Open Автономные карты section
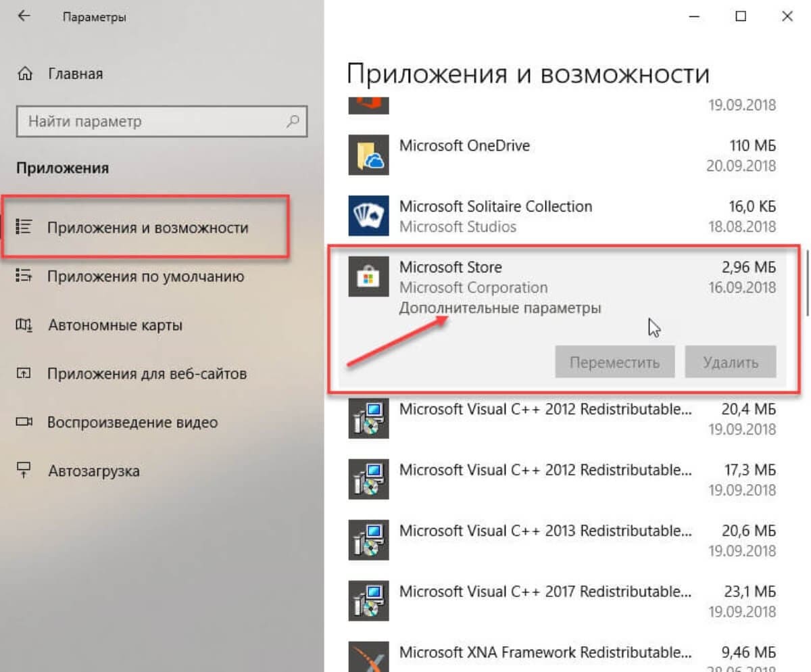 click(115, 325)
